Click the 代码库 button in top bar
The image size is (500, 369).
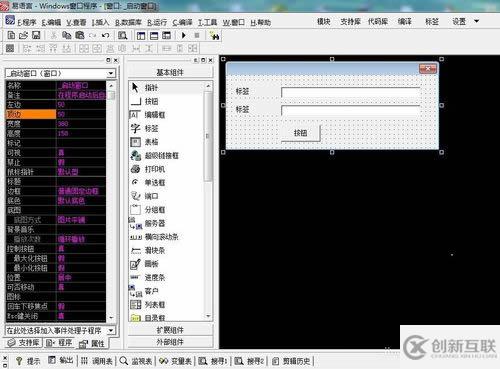click(x=378, y=22)
